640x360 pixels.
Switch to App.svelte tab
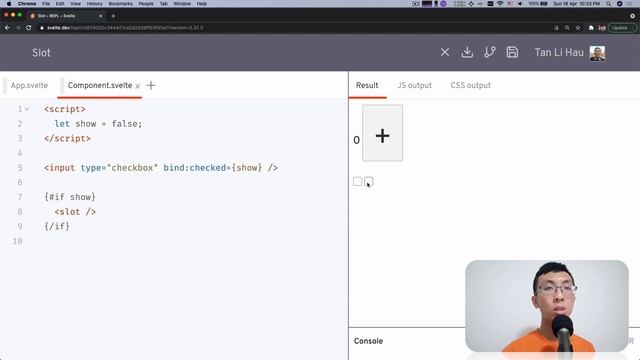(x=29, y=85)
